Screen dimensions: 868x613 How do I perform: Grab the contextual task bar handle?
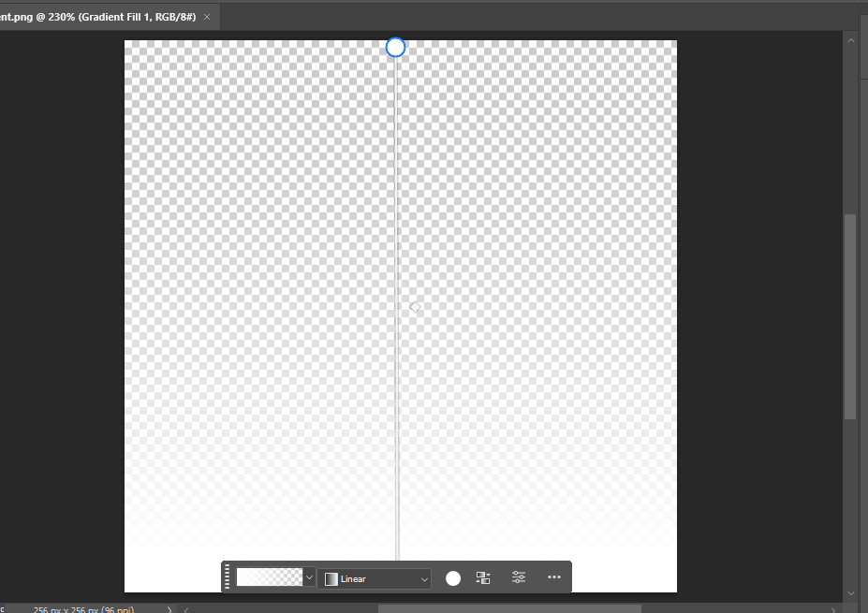tap(227, 577)
